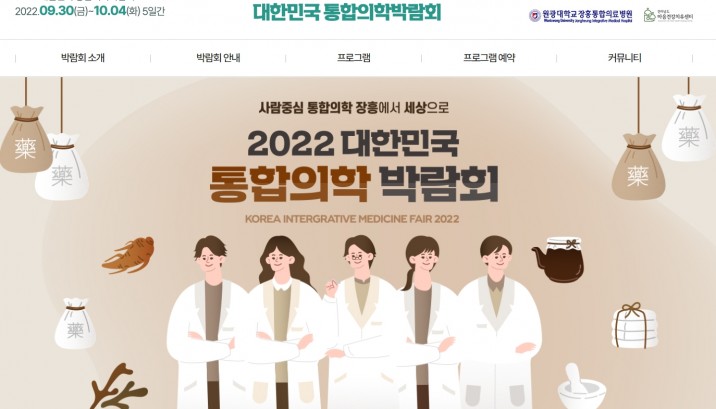The image size is (716, 409).
Task: Click the 대한민국 통합의학박람회 header logo
Action: [x=347, y=12]
